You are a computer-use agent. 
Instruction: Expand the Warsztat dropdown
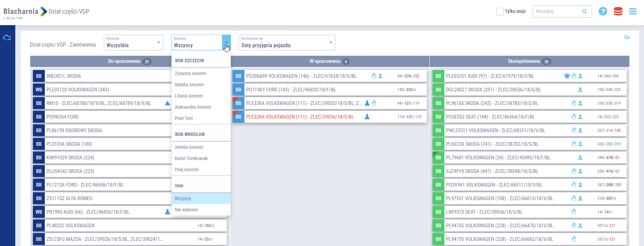click(x=159, y=42)
